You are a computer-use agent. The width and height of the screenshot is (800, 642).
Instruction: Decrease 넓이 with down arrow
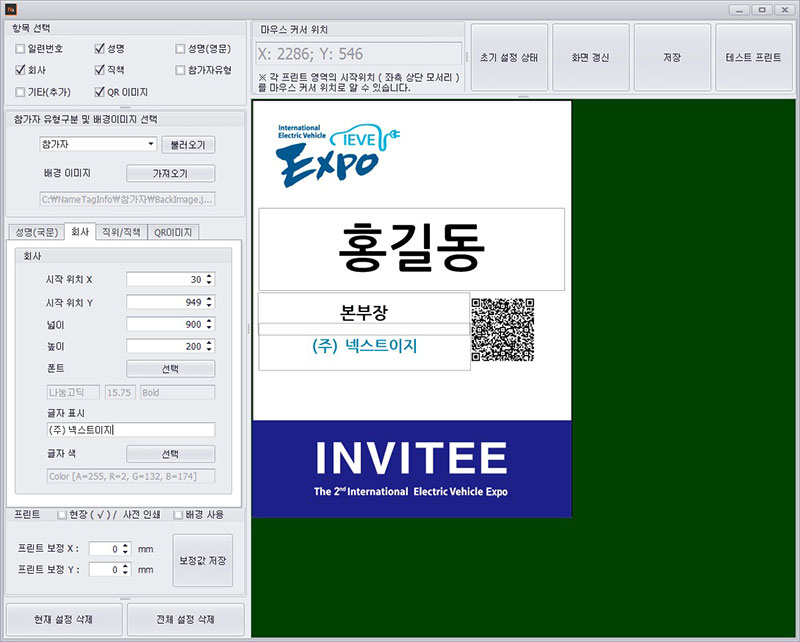[x=209, y=327]
